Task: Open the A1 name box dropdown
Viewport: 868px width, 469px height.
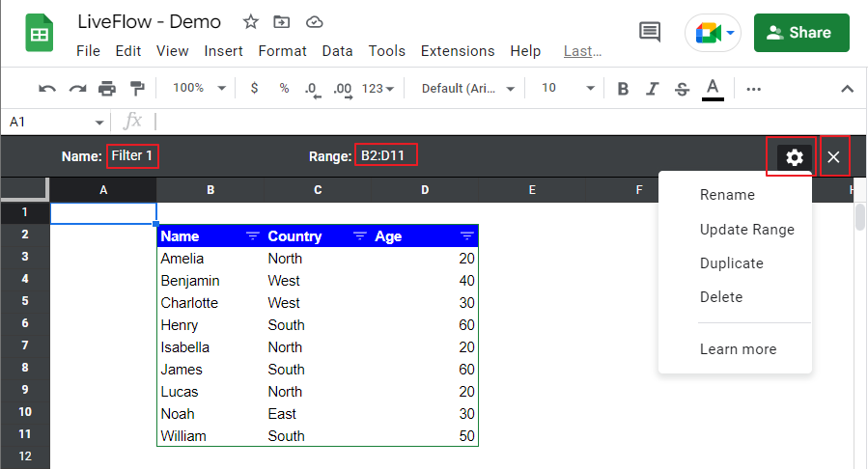Action: 99,123
